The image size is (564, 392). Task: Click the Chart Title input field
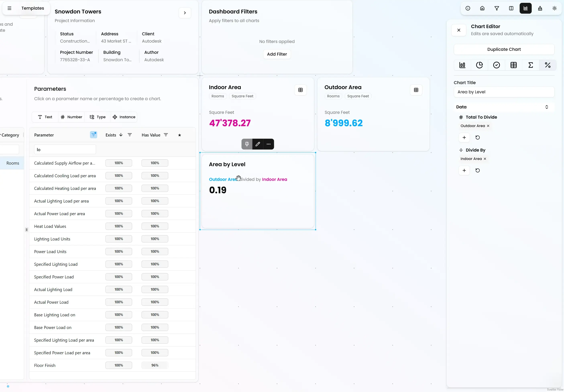click(504, 92)
